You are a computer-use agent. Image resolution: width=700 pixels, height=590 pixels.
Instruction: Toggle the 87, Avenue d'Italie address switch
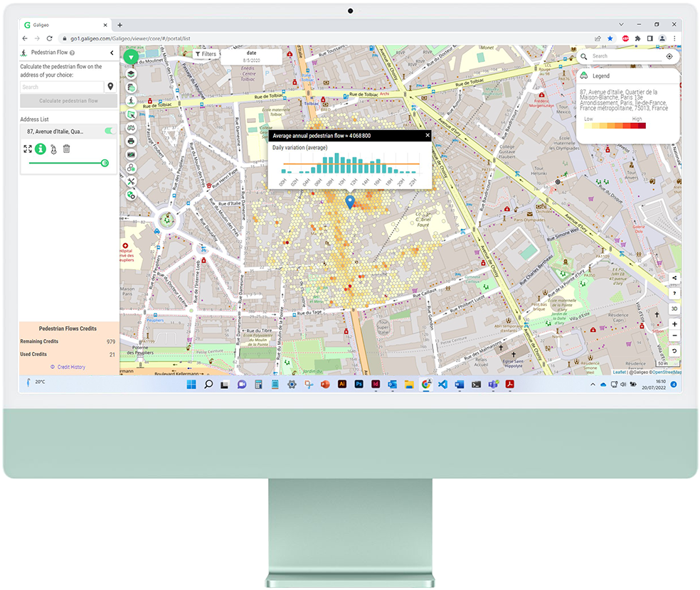point(109,131)
